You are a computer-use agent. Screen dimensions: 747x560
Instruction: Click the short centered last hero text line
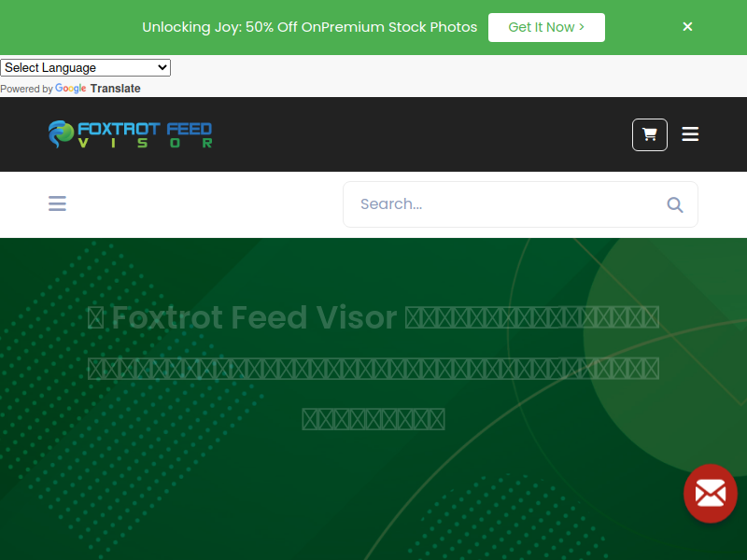[373, 419]
